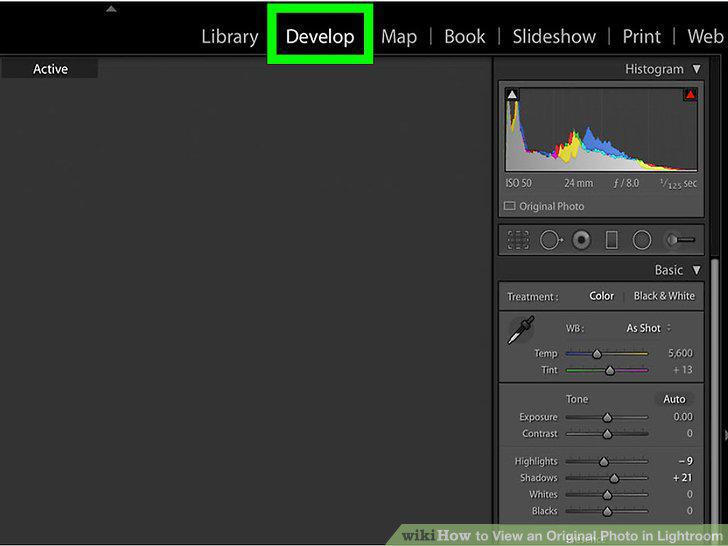
Task: Open the Develop module
Action: (320, 37)
